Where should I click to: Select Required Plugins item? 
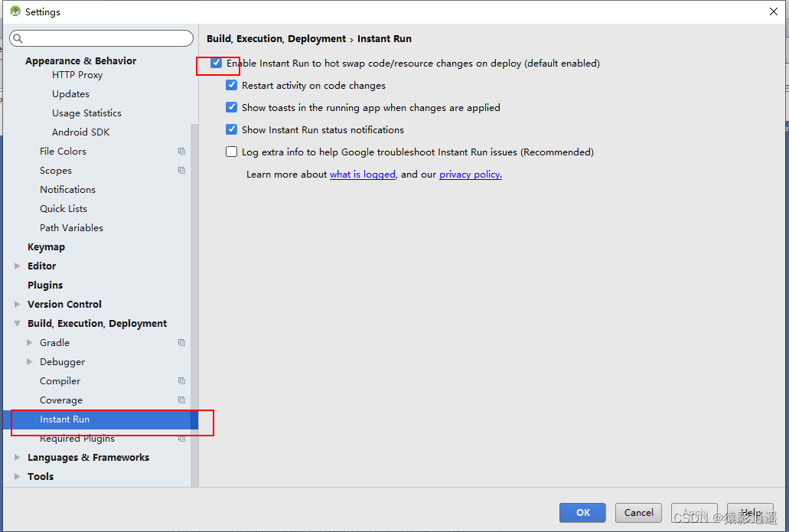(x=77, y=439)
